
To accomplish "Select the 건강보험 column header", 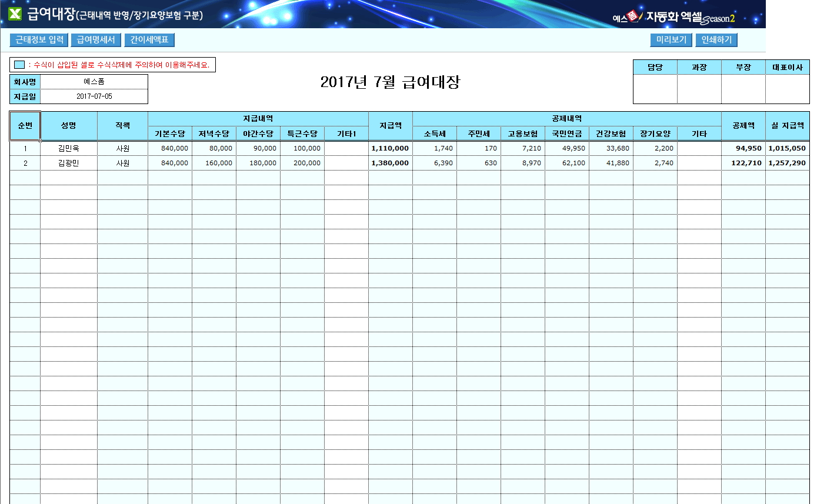I will pos(611,133).
